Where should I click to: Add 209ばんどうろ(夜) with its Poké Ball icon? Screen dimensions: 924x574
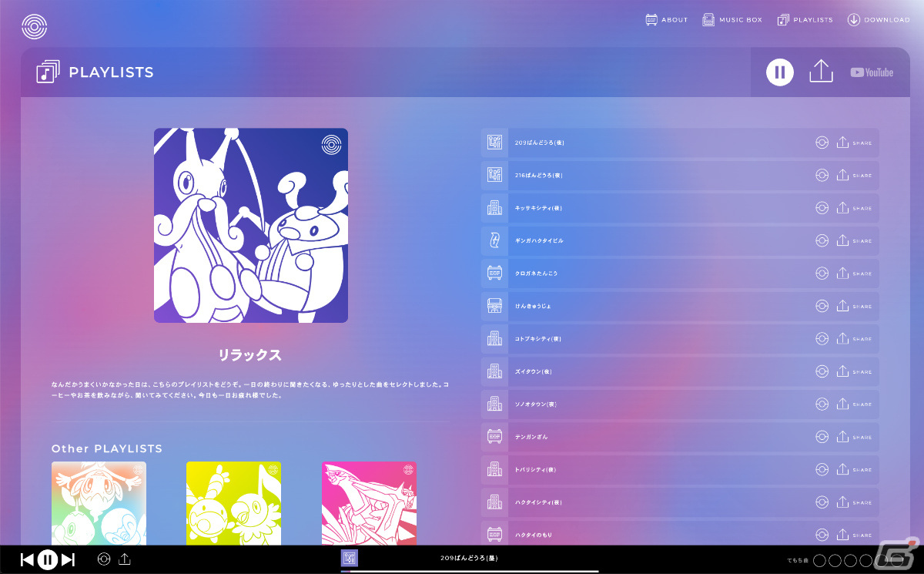822,143
